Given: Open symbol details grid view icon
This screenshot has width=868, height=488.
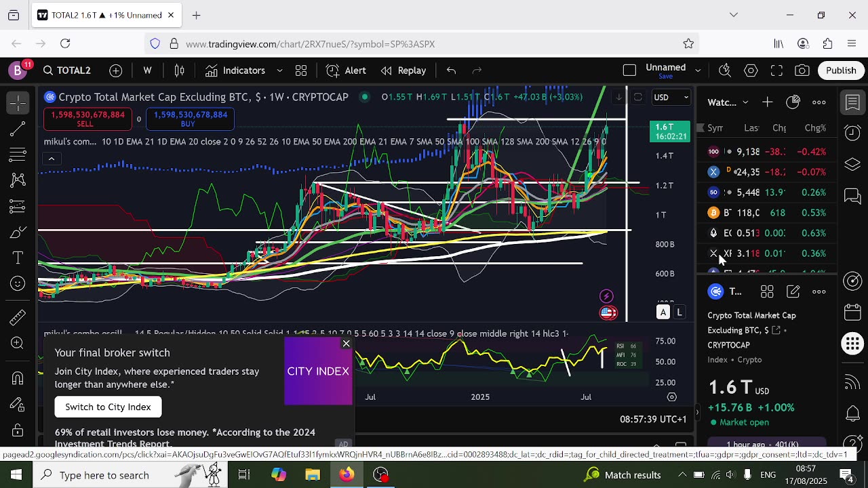Looking at the screenshot, I should click(767, 291).
